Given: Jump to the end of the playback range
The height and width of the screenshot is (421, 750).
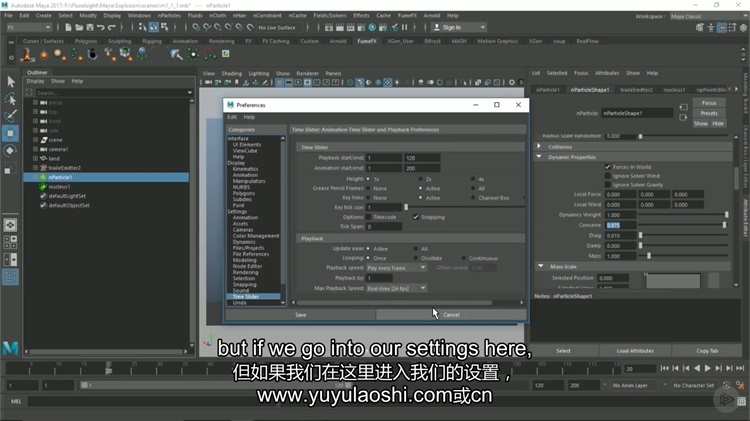Looking at the screenshot, I should click(x=739, y=368).
